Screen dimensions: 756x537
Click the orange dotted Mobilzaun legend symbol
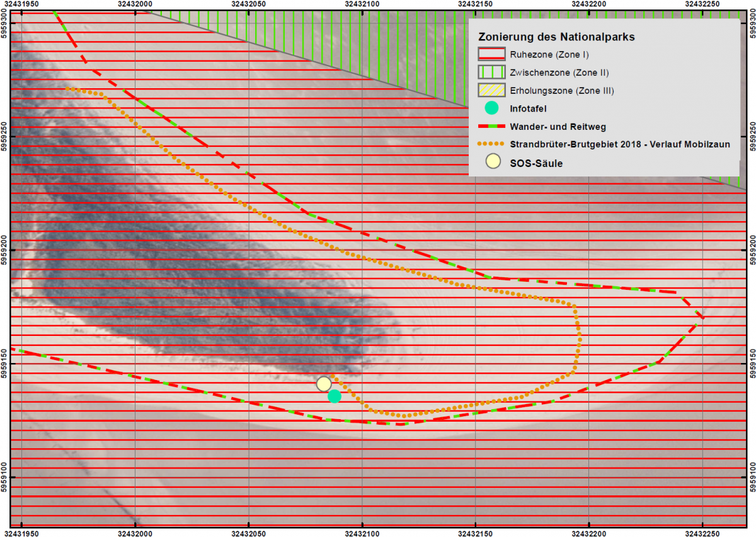(x=491, y=144)
